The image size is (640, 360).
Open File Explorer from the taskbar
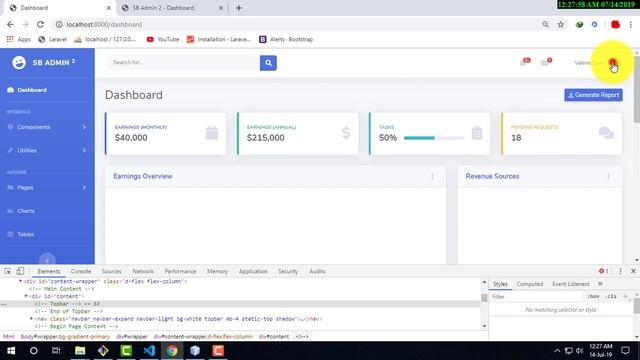click(80, 351)
